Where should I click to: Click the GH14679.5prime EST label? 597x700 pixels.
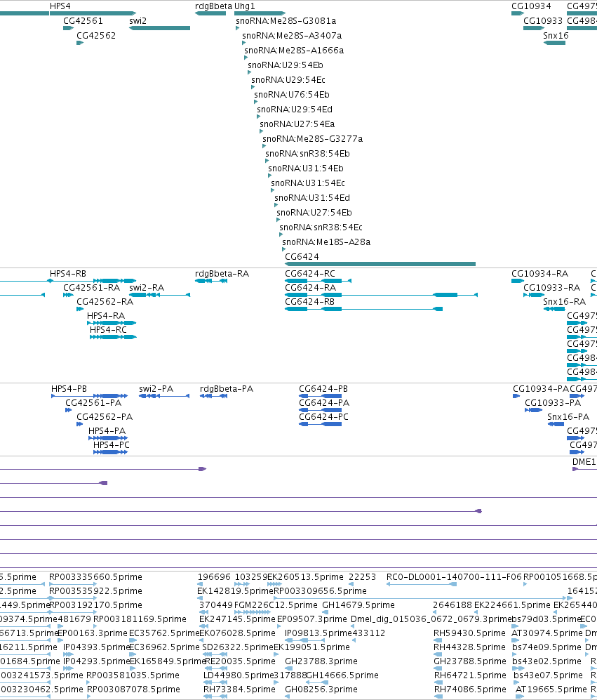tap(358, 605)
